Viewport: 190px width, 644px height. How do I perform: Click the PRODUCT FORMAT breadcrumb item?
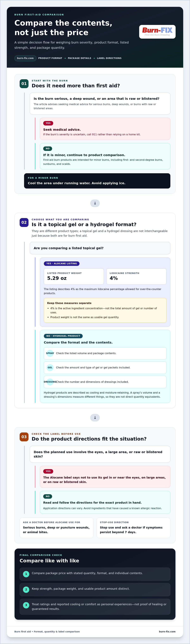click(x=50, y=58)
